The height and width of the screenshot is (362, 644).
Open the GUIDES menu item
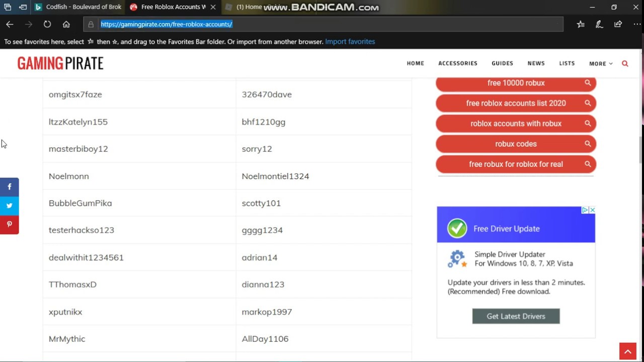click(502, 63)
